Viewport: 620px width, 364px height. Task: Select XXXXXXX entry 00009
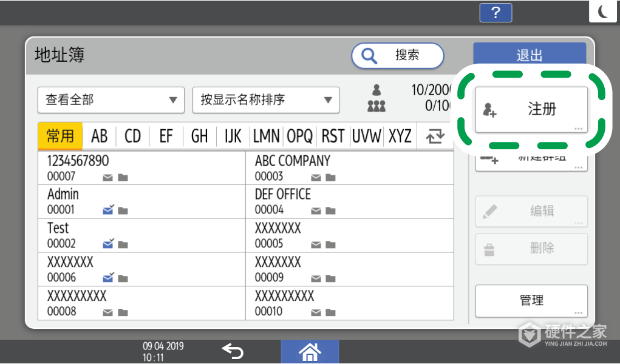pos(350,269)
